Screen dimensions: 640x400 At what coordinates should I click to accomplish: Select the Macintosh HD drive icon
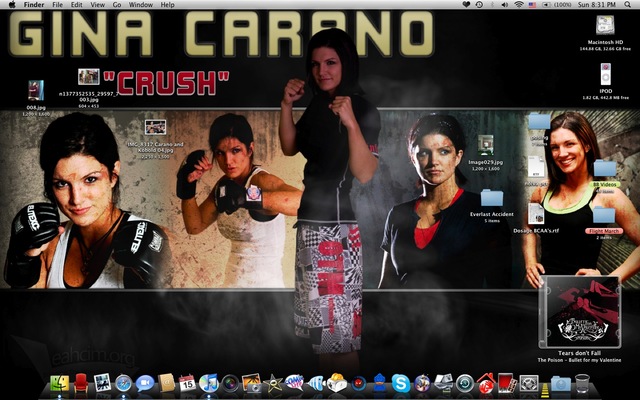coord(605,25)
